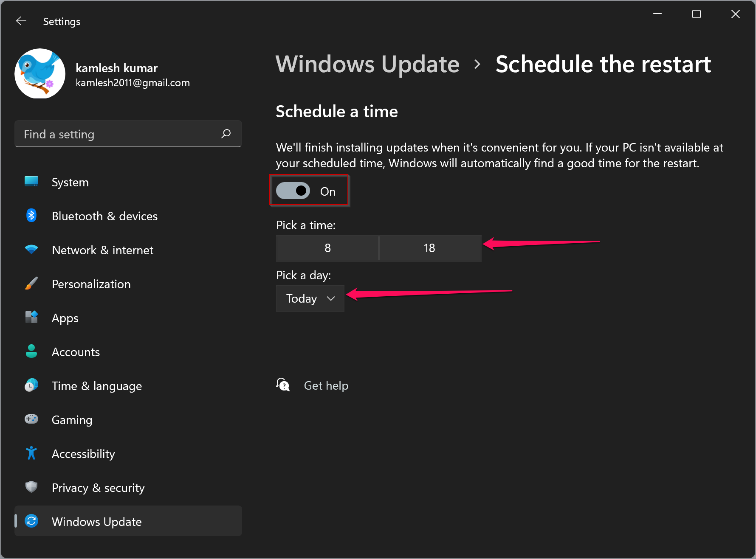Image resolution: width=756 pixels, height=559 pixels.
Task: Click the user profile bird avatar
Action: [x=40, y=73]
